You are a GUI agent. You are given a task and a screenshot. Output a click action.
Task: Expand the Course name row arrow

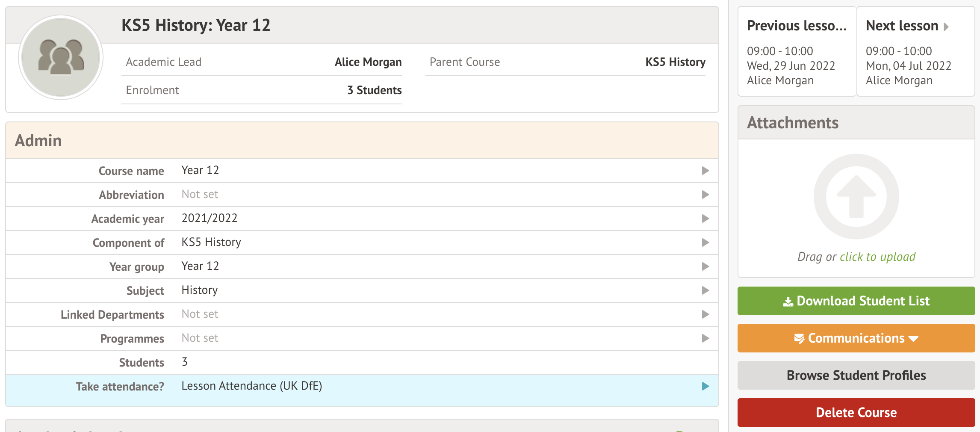point(705,171)
